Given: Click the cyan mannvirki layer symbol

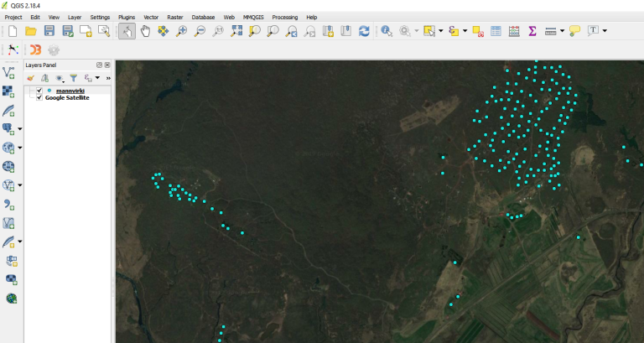Looking at the screenshot, I should (49, 91).
